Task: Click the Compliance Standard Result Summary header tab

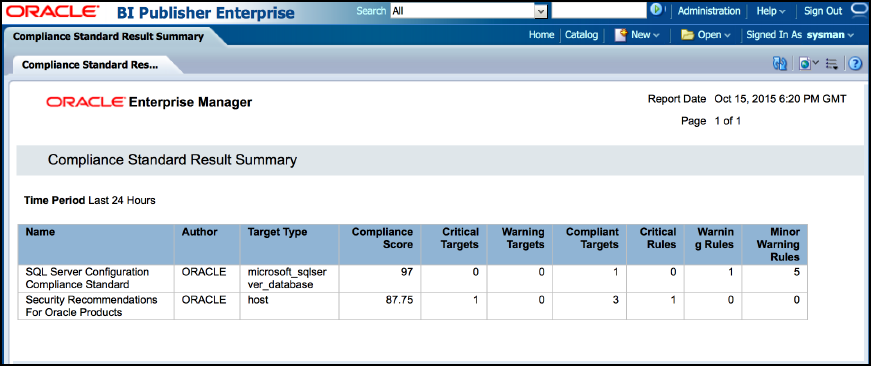Action: coord(108,37)
